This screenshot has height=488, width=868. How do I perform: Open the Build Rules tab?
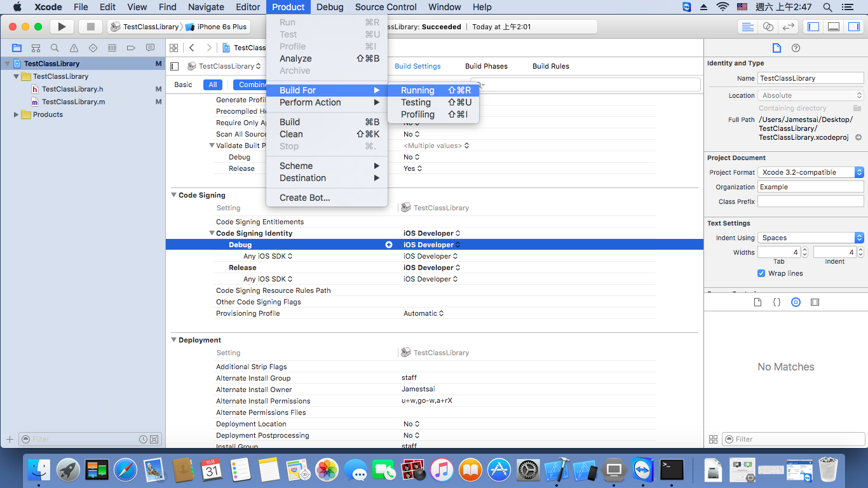click(x=551, y=66)
